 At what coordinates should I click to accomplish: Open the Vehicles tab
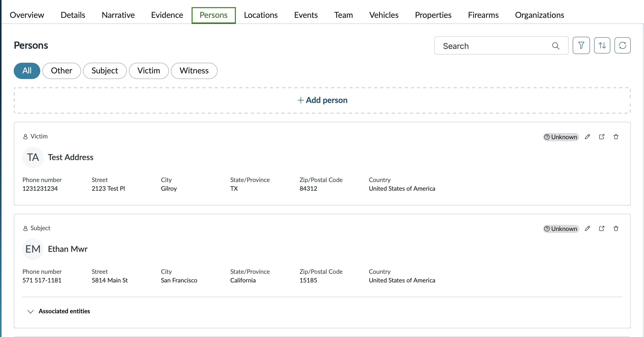(384, 15)
